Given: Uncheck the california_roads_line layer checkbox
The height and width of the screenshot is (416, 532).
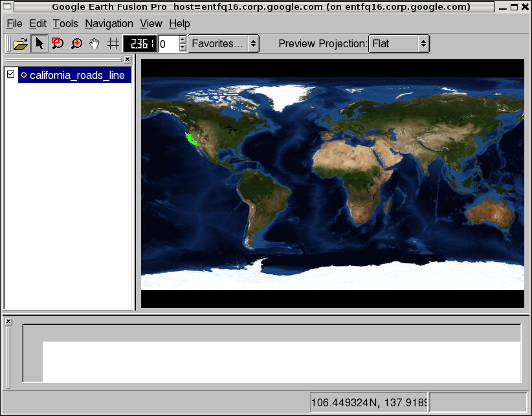Looking at the screenshot, I should pos(10,74).
